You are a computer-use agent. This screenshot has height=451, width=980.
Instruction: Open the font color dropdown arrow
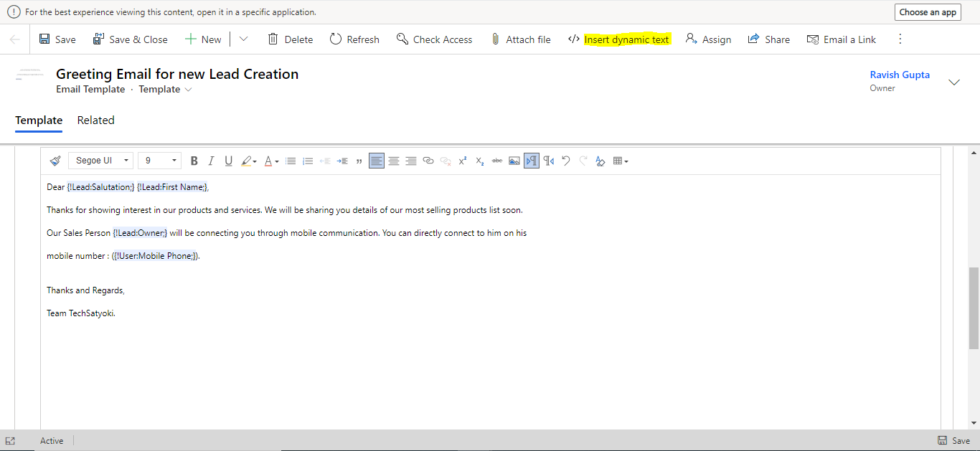(x=275, y=161)
